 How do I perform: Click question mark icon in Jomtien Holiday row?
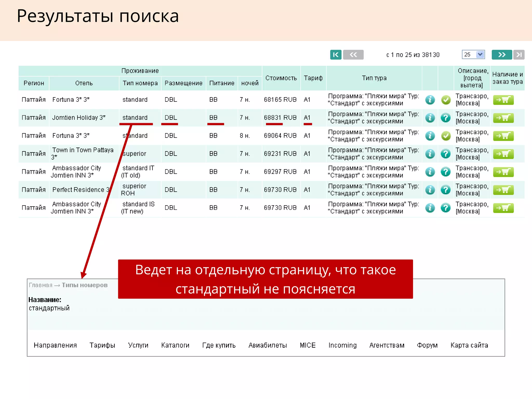pyautogui.click(x=446, y=118)
